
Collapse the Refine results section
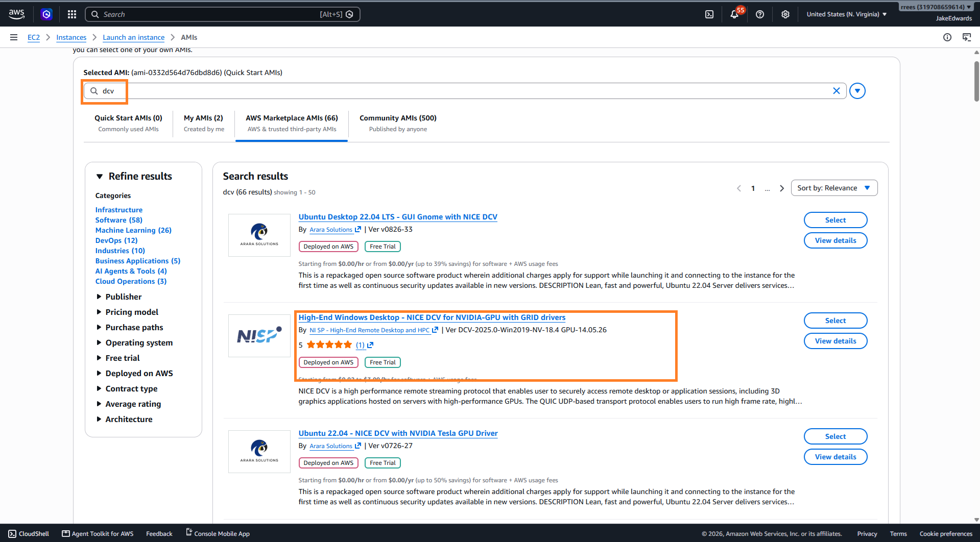tap(100, 177)
